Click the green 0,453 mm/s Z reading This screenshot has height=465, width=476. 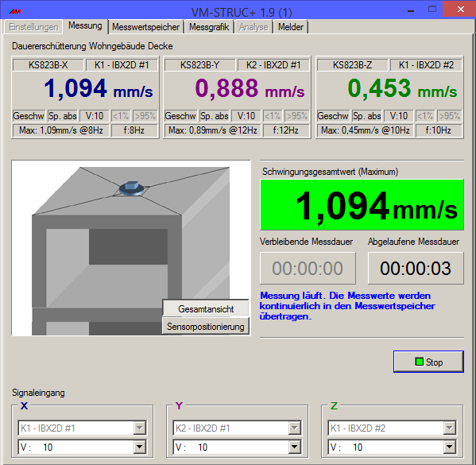(x=402, y=88)
